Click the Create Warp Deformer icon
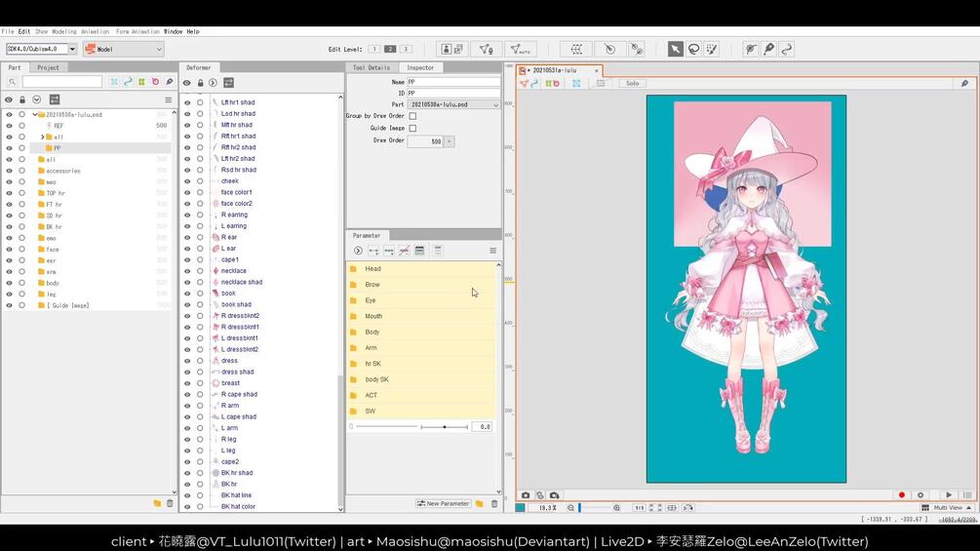This screenshot has height=551, width=980. click(x=576, y=49)
